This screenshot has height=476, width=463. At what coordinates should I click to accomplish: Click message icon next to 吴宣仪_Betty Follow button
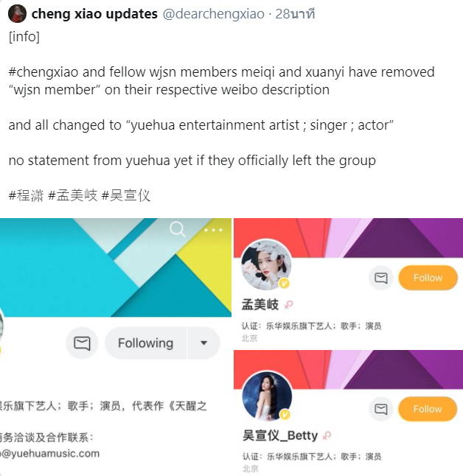pos(381,409)
